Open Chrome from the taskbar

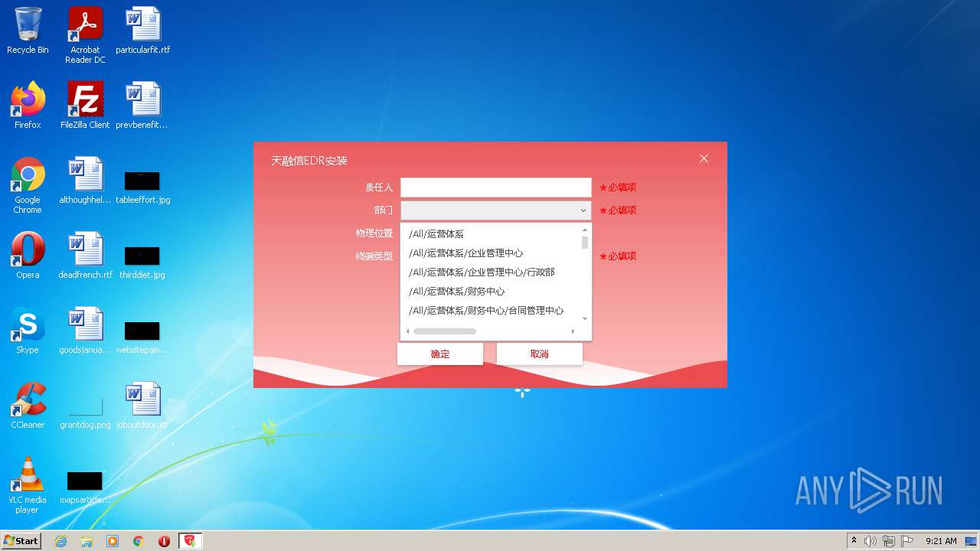coord(139,541)
